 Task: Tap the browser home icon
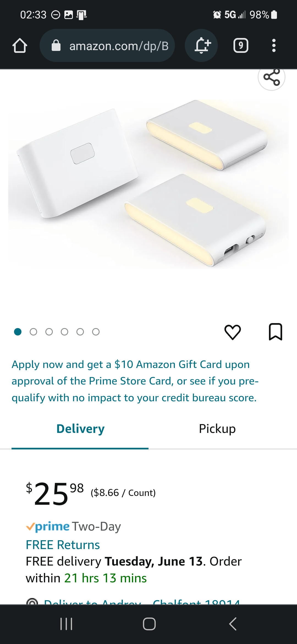click(x=20, y=46)
